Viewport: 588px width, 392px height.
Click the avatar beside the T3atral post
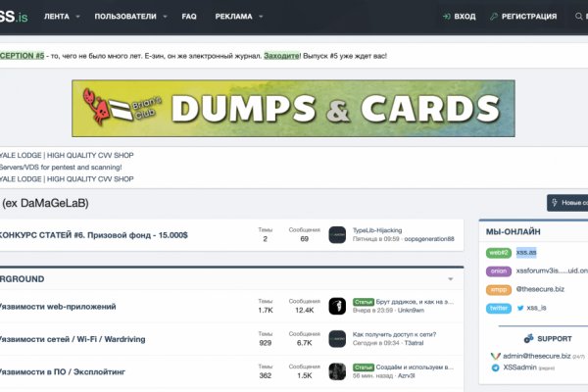click(x=336, y=338)
